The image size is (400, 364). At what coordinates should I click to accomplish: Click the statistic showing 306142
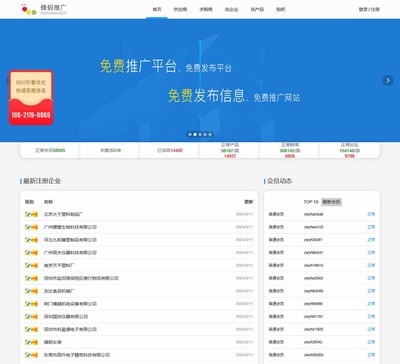pos(290,150)
